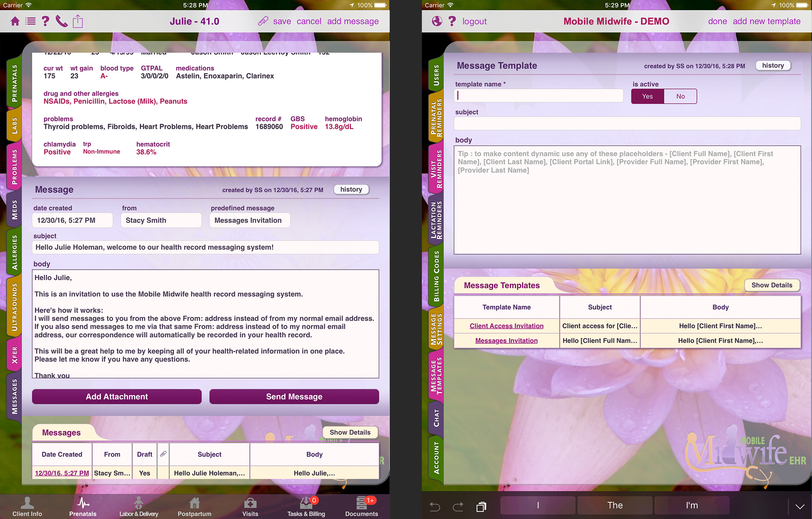Viewport: 812px width, 519px height.
Task: Open the date created field
Action: pos(72,220)
